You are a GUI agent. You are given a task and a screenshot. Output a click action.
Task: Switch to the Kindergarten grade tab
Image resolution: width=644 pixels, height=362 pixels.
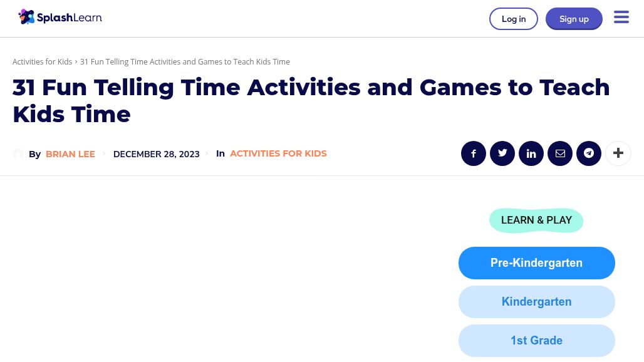[536, 302]
